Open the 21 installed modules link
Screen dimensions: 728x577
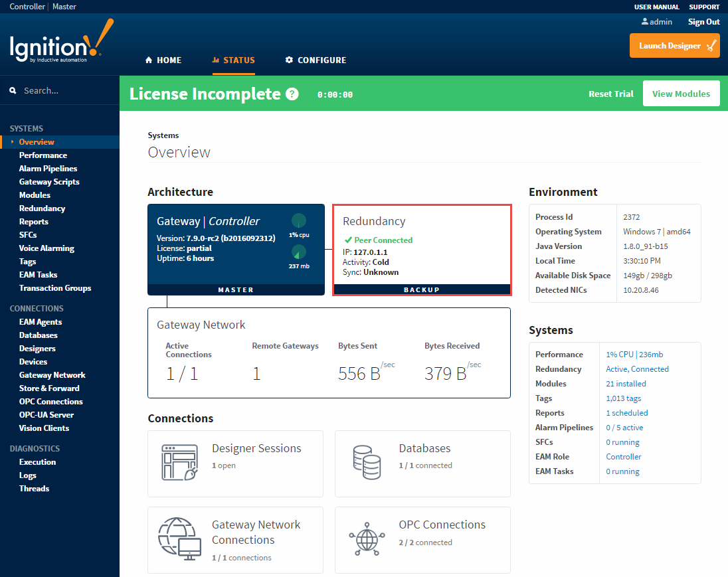(x=626, y=384)
